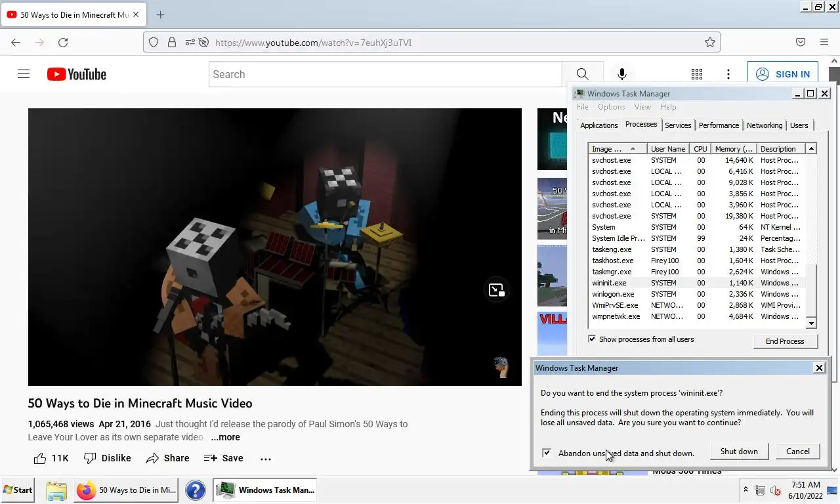Viewport: 840px width, 504px height.
Task: Switch to the Services tab
Action: 678,125
